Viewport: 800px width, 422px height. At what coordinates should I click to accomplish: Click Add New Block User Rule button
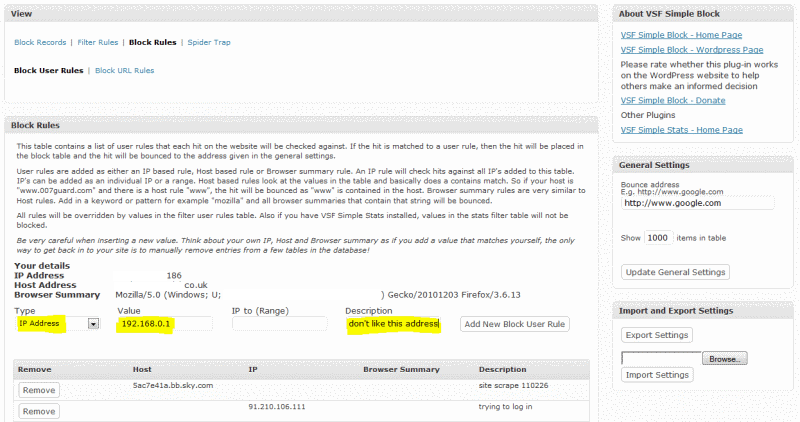[x=515, y=324]
